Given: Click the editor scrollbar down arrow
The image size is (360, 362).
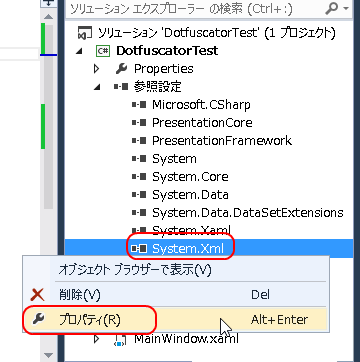Looking at the screenshot, I should (x=49, y=355).
